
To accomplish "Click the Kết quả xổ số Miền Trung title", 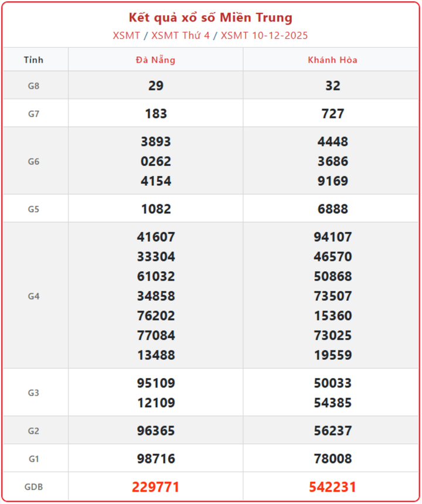I will click(x=210, y=18).
